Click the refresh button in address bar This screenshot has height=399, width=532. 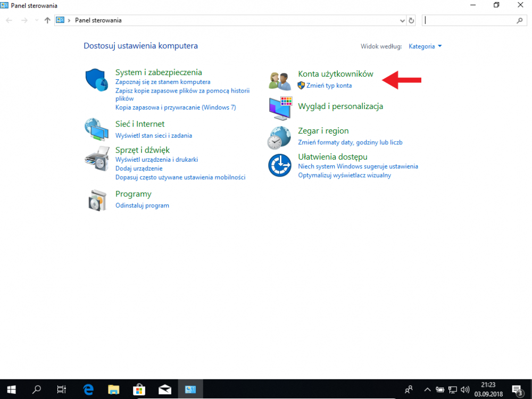tap(411, 20)
